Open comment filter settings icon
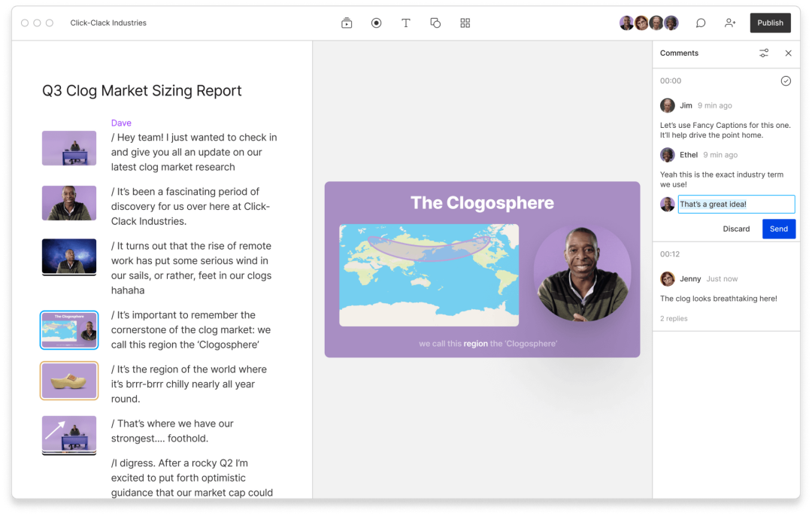This screenshot has width=812, height=516. point(764,53)
